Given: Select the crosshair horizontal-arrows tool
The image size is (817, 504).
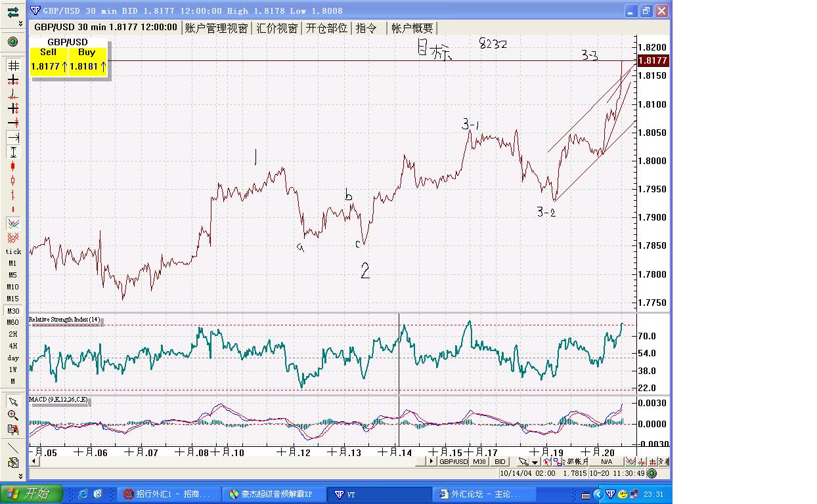Looking at the screenshot, I should click(13, 80).
